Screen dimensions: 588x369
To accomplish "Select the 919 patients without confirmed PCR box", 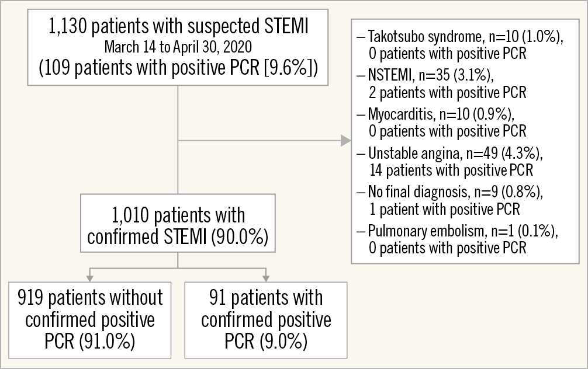I will pyautogui.click(x=91, y=319).
